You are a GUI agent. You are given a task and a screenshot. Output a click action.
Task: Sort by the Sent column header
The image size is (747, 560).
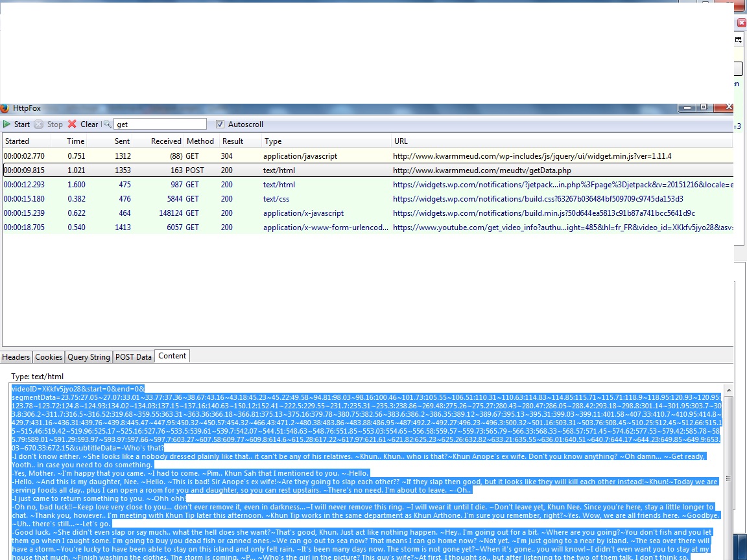(x=109, y=141)
